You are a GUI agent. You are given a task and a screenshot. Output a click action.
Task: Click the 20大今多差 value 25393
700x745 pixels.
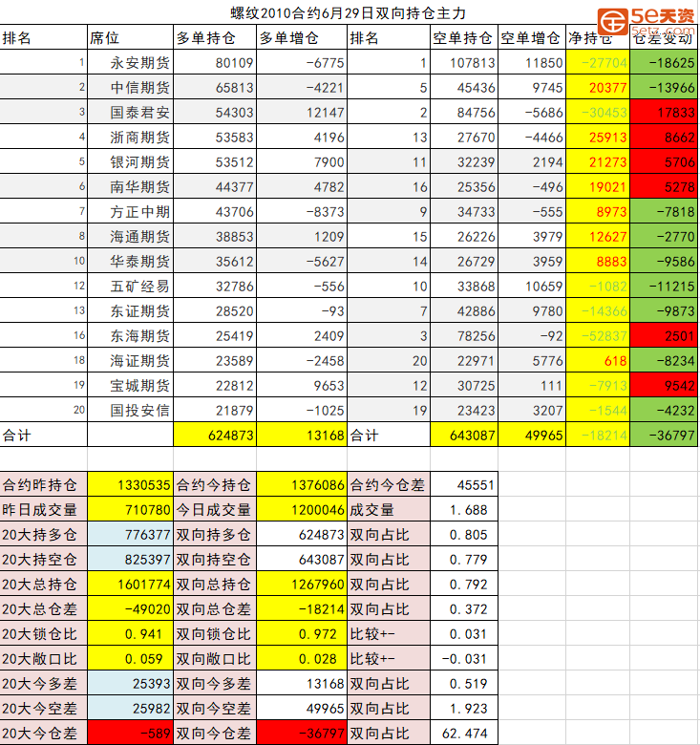[130, 683]
